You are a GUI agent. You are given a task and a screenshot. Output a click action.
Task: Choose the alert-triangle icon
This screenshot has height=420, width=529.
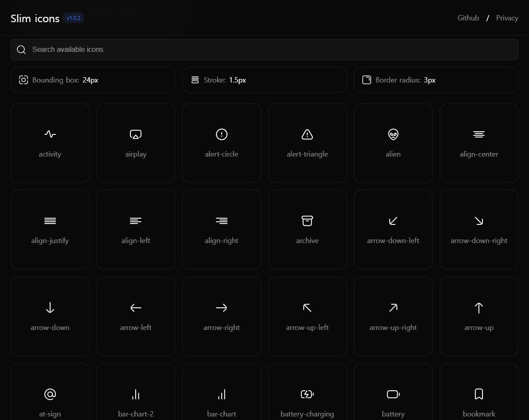[307, 134]
